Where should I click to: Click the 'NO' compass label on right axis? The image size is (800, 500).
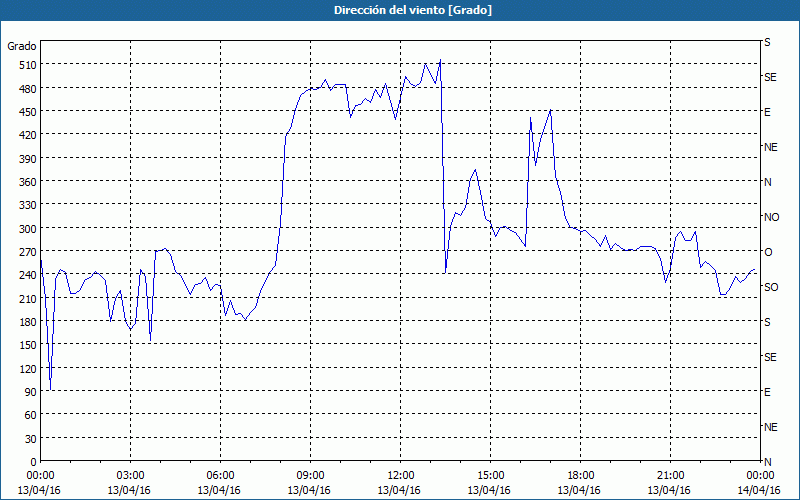(771, 217)
